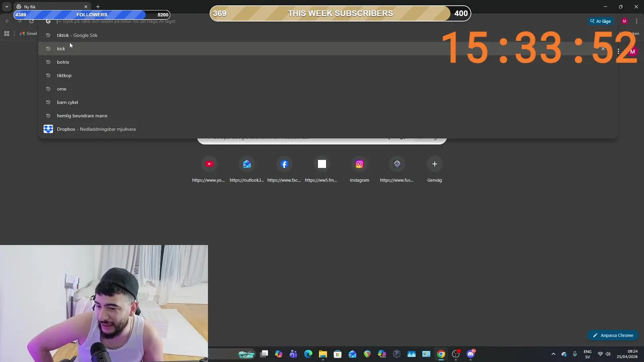Open Microsoft Teams from the taskbar

(293, 354)
